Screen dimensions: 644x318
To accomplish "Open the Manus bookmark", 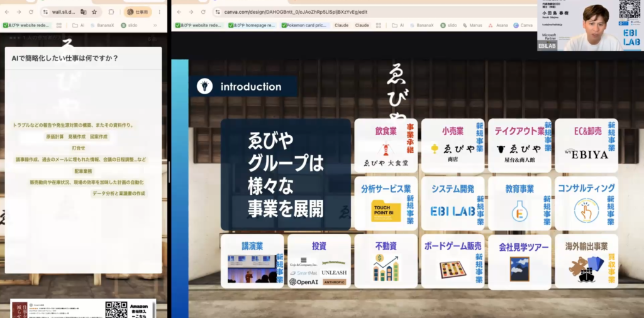I will (x=472, y=25).
